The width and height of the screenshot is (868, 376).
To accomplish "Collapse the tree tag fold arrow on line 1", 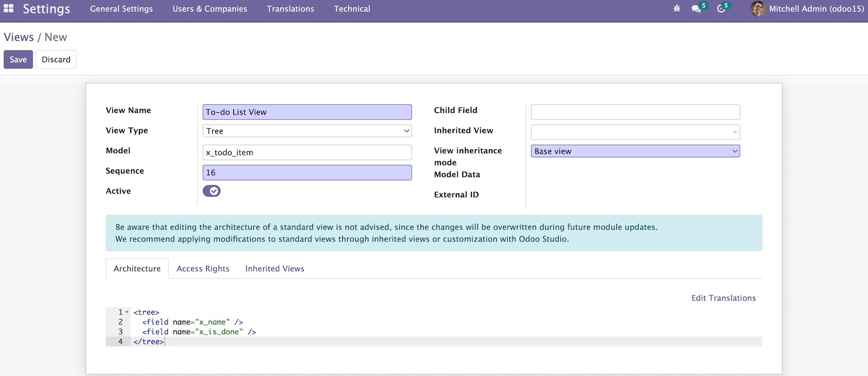I will pyautogui.click(x=127, y=312).
